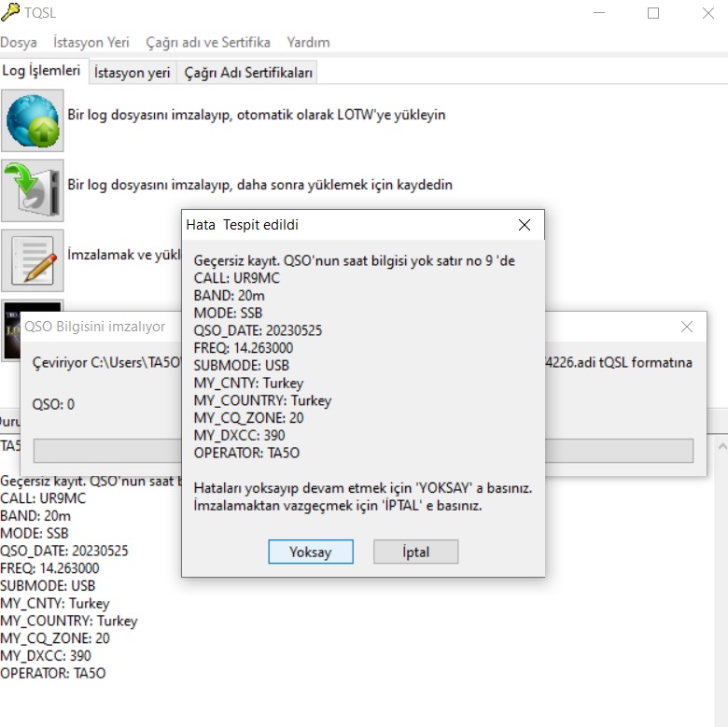Viewport: 728px width, 727px height.
Task: Switch to the Log İşlemleri tab
Action: point(41,71)
